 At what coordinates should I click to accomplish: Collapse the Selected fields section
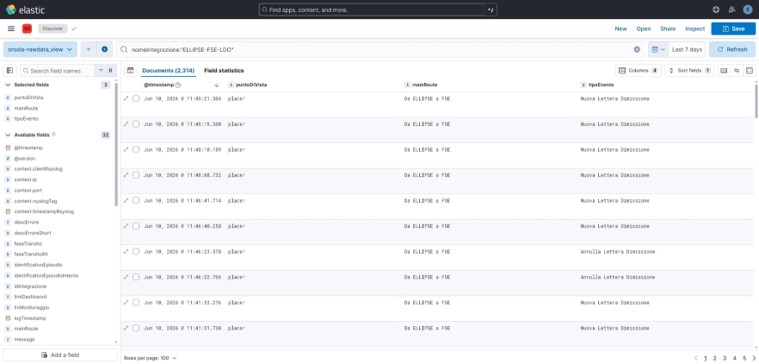(x=8, y=85)
